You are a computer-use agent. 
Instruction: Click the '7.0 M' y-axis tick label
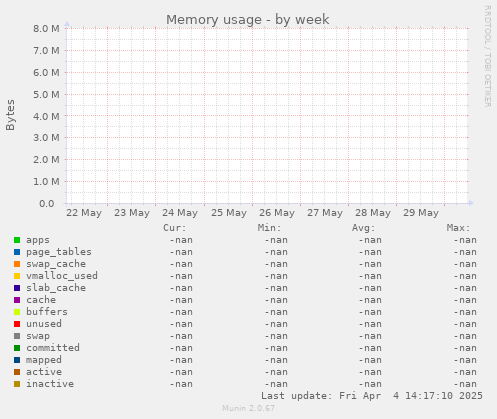46,51
